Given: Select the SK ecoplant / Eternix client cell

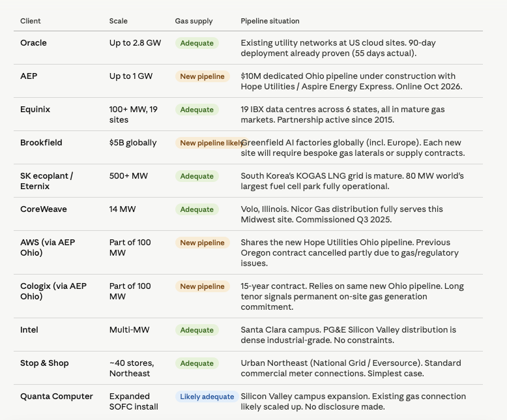Looking at the screenshot, I should [46, 181].
